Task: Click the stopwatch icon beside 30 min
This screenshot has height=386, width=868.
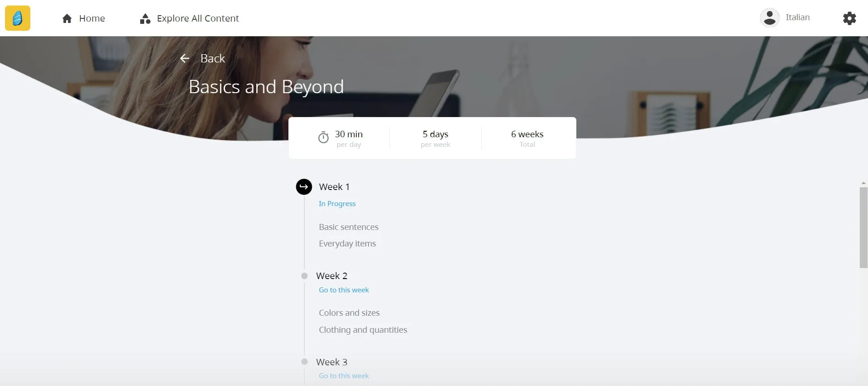Action: [x=323, y=137]
